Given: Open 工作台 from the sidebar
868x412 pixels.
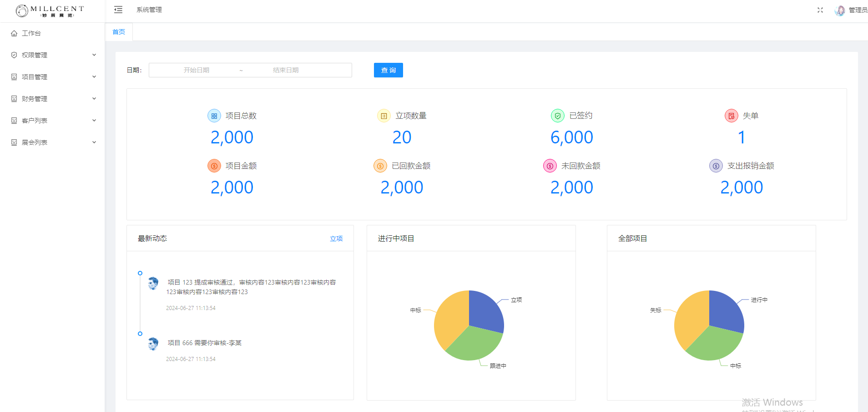Looking at the screenshot, I should (31, 33).
